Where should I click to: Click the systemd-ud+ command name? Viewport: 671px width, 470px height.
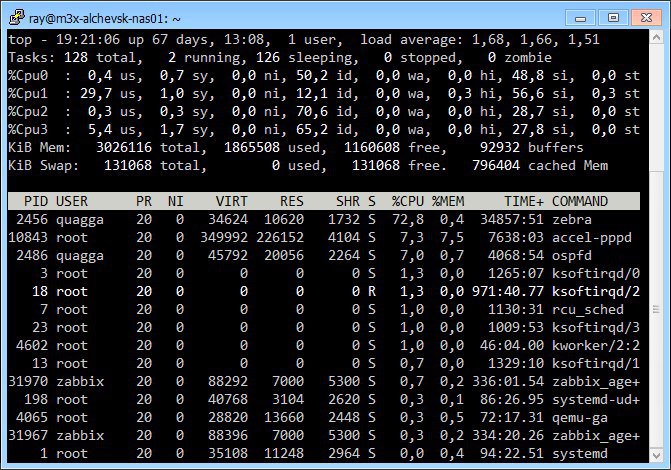pos(596,399)
